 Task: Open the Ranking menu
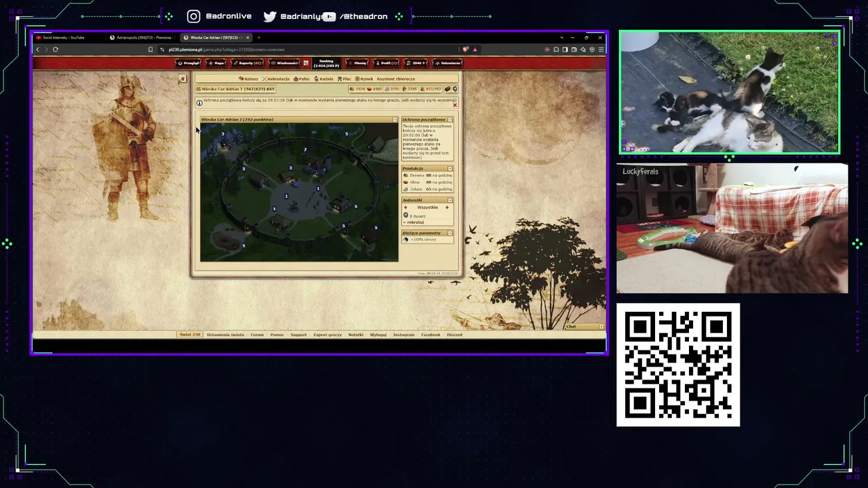(x=326, y=63)
